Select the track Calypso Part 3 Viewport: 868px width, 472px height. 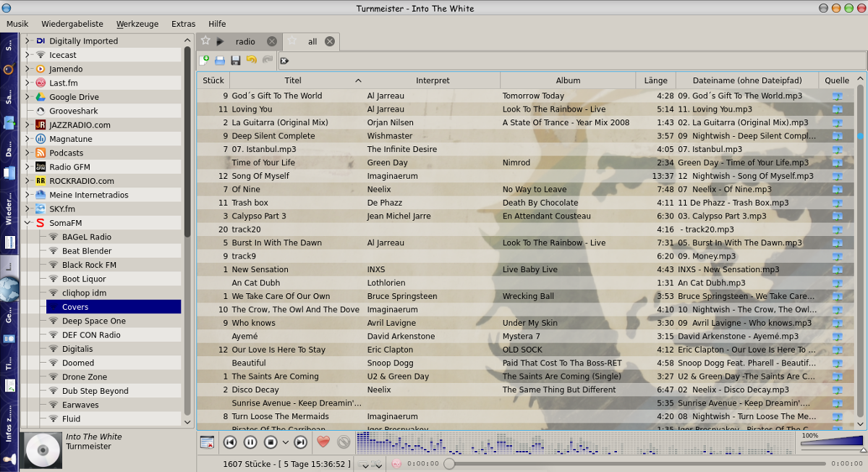[x=526, y=216]
